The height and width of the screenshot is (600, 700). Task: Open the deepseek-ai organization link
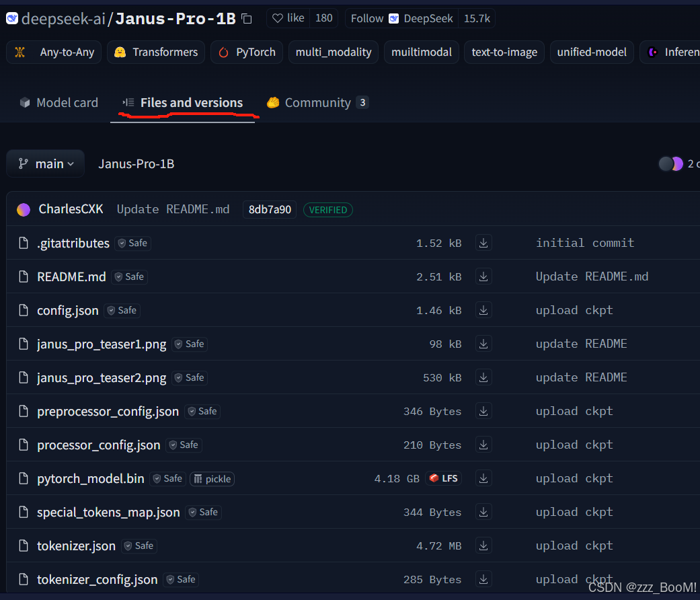63,19
